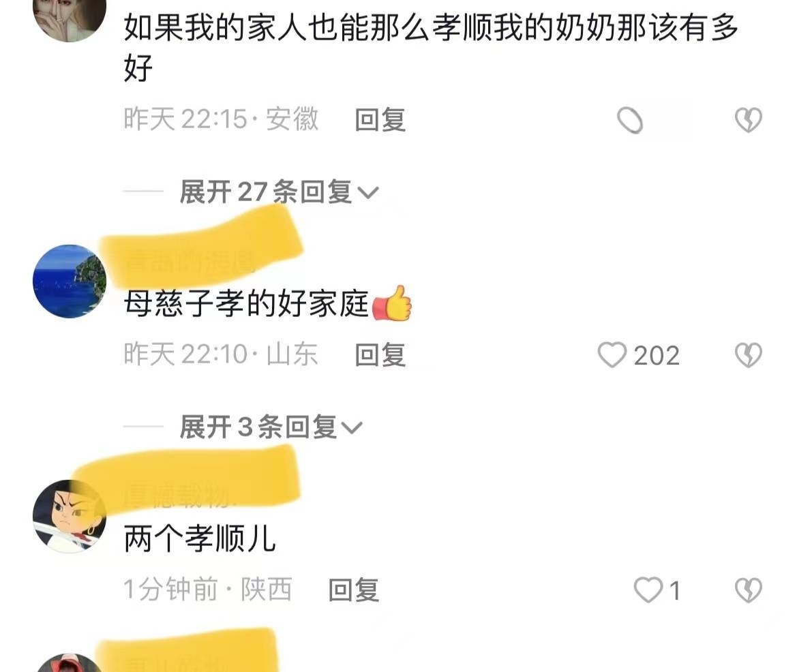Like the 两个孝顺儿 comment
The height and width of the screenshot is (672, 797).
click(x=648, y=590)
